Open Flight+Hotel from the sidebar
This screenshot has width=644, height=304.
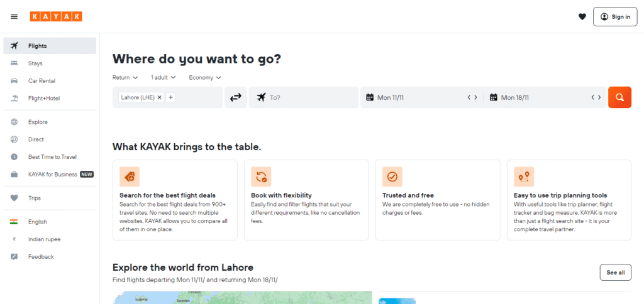50,99
